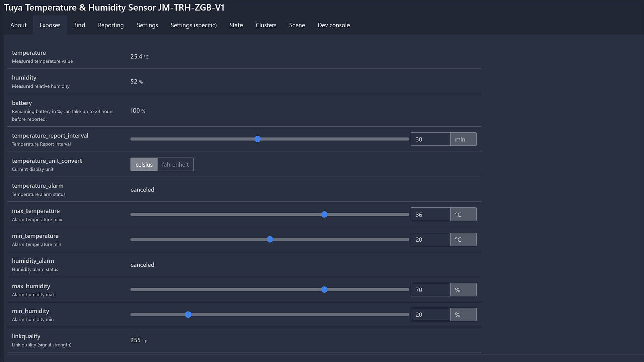Click the max_temperature slider handle

click(x=324, y=214)
